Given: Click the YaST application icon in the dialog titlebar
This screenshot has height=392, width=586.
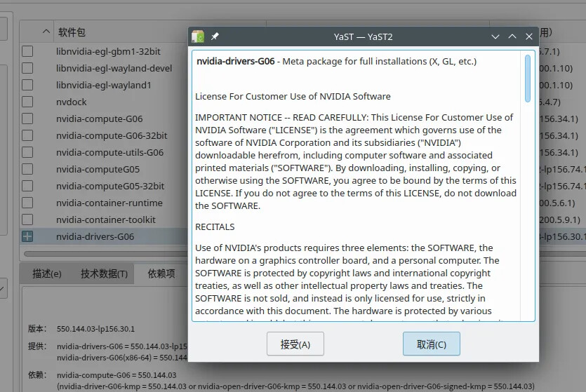Looking at the screenshot, I should coord(198,36).
